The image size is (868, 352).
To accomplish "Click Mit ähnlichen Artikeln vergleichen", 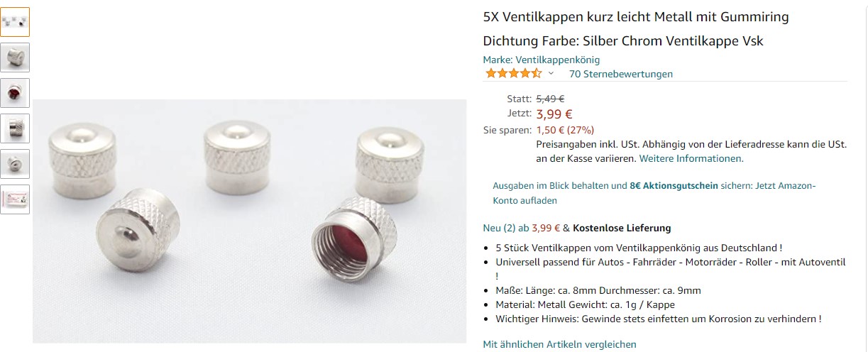I will tap(560, 344).
